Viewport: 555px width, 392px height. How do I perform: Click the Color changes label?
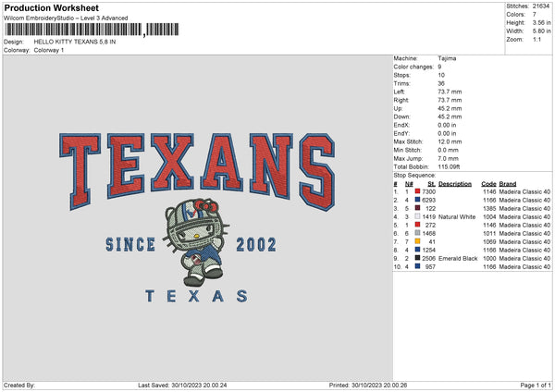pos(413,67)
